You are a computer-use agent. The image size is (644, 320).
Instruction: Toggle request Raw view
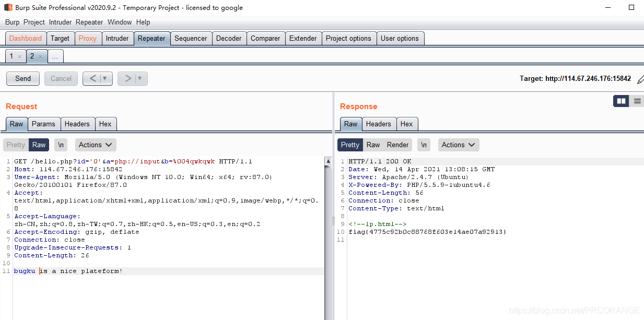coord(39,145)
